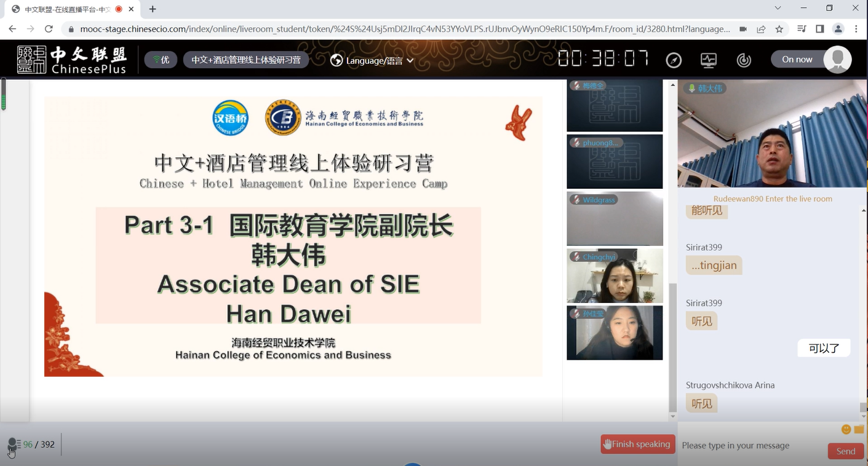Click the compass navigation icon
868x466 pixels.
tap(674, 60)
